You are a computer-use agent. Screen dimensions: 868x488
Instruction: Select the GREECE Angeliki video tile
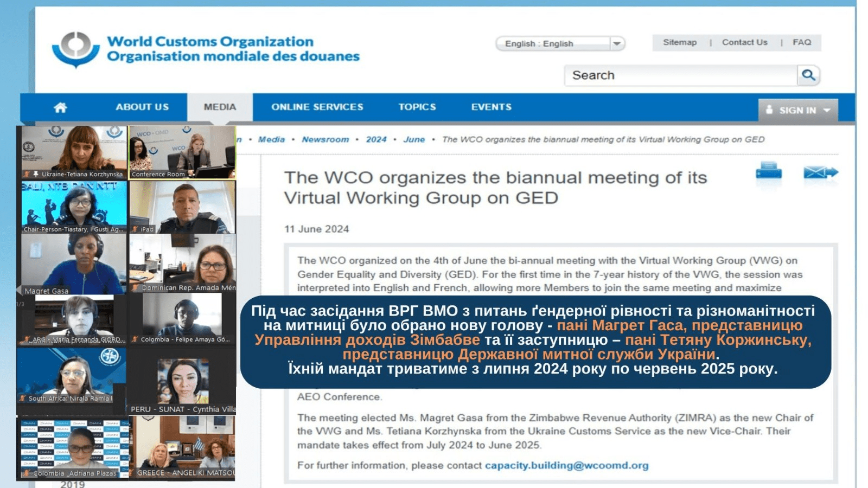pos(184,448)
